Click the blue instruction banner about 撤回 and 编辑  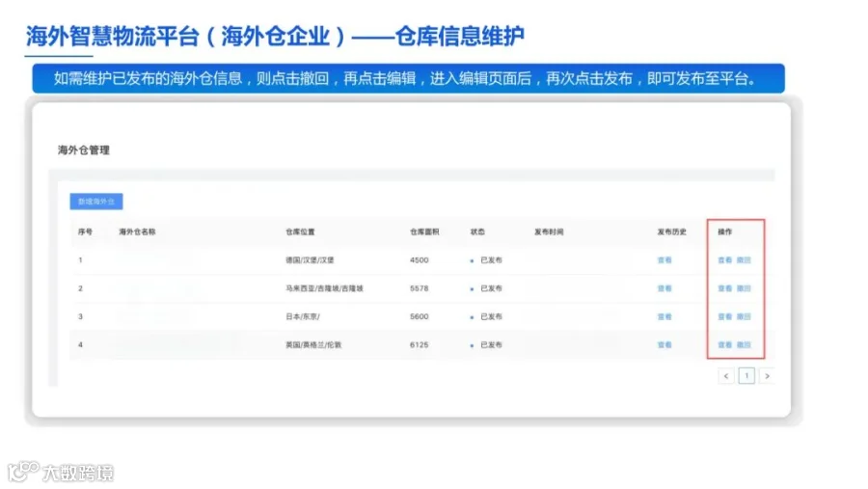coord(408,79)
